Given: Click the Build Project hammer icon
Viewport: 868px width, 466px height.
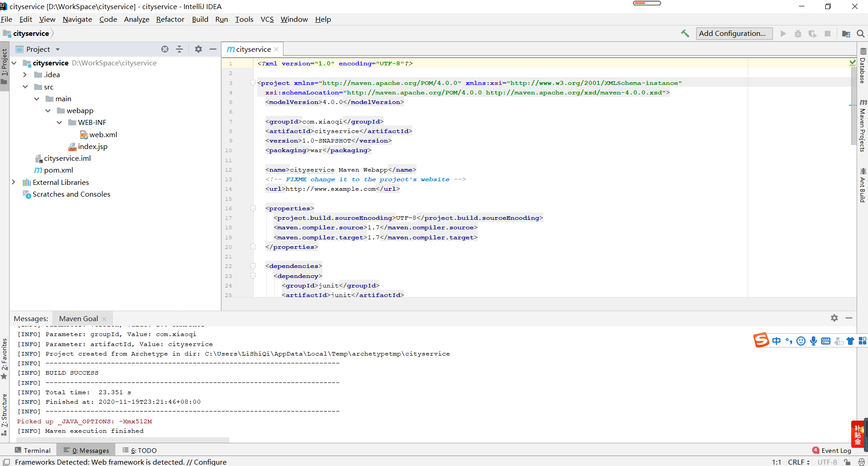Looking at the screenshot, I should pos(685,34).
